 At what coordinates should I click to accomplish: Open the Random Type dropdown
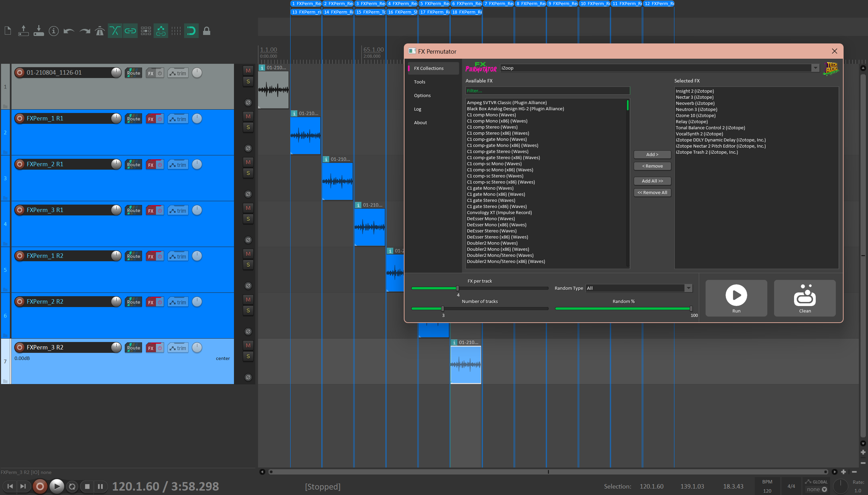click(x=688, y=288)
